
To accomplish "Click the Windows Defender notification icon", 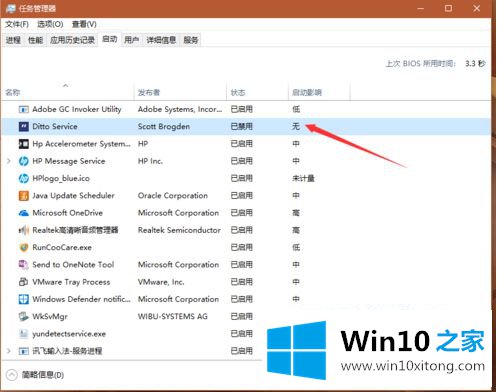I will pos(23,299).
